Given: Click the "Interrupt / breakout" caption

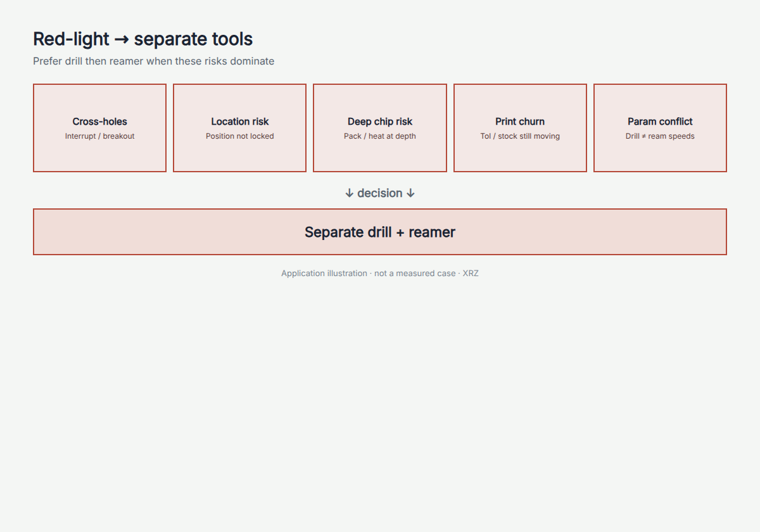Looking at the screenshot, I should (99, 136).
